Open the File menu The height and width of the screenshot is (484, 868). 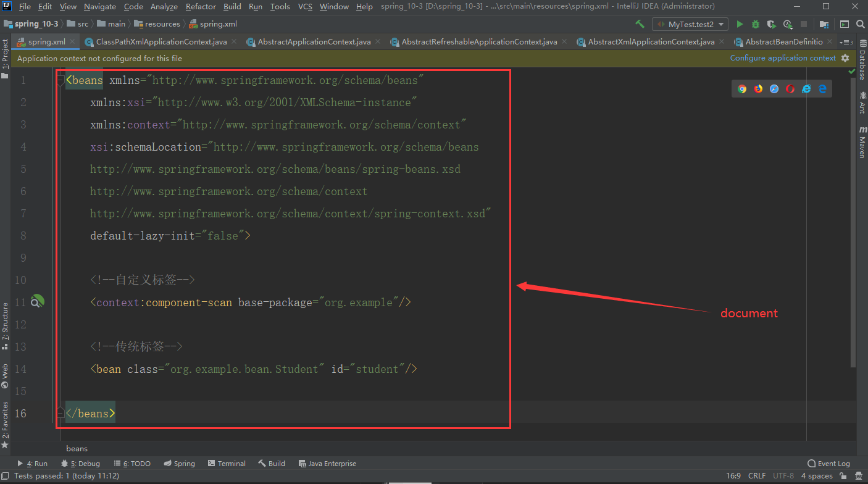[25, 7]
